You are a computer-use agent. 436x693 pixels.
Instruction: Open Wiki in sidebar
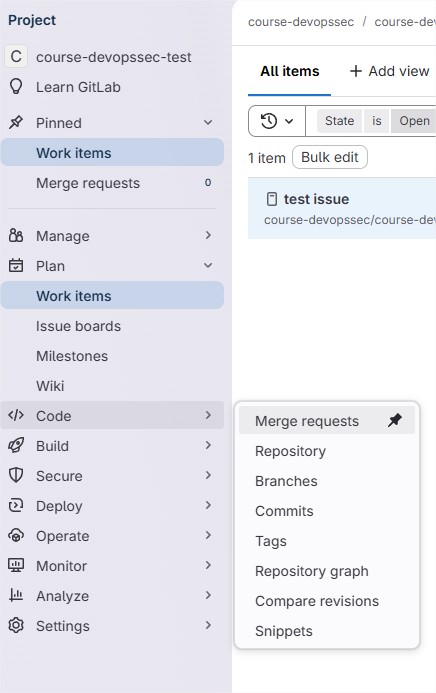pos(112,386)
